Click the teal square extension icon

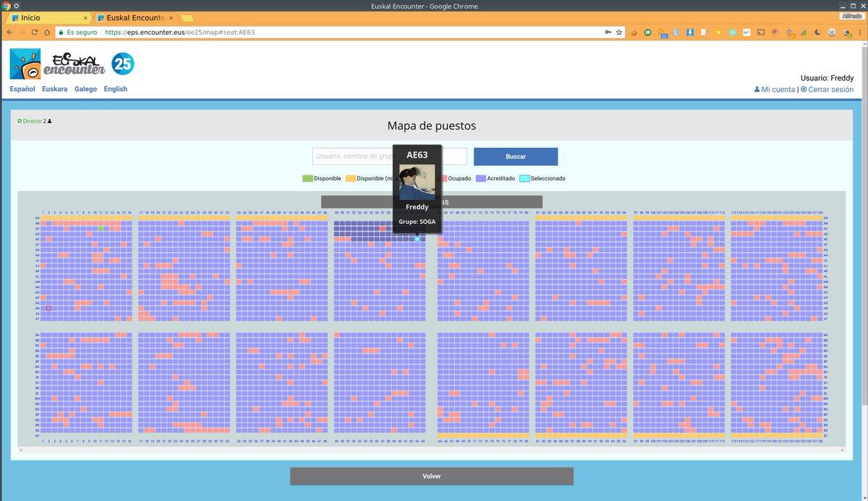pos(732,33)
